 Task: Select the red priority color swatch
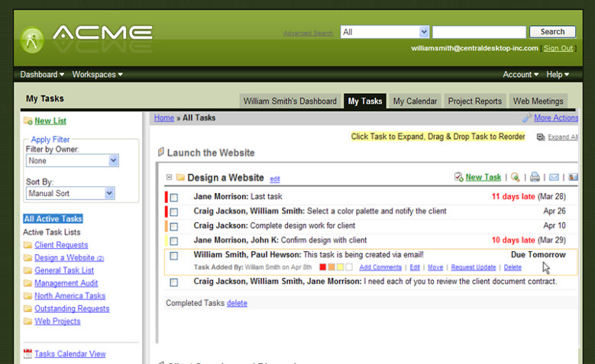point(323,267)
